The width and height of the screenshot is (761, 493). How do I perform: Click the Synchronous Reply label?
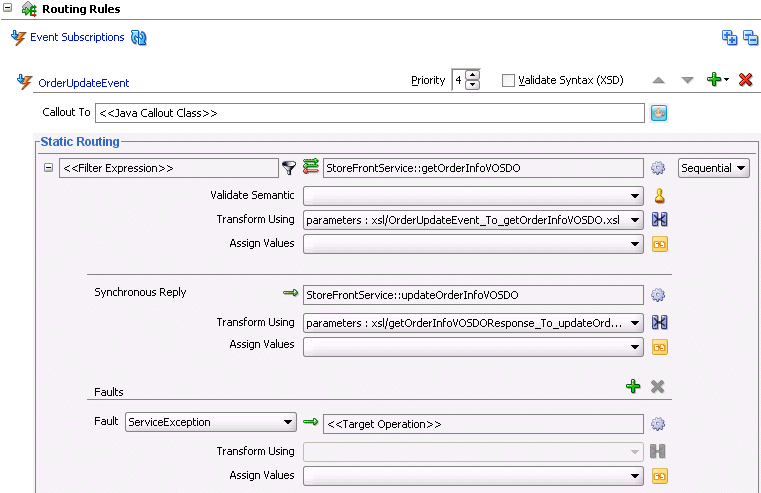tap(140, 292)
